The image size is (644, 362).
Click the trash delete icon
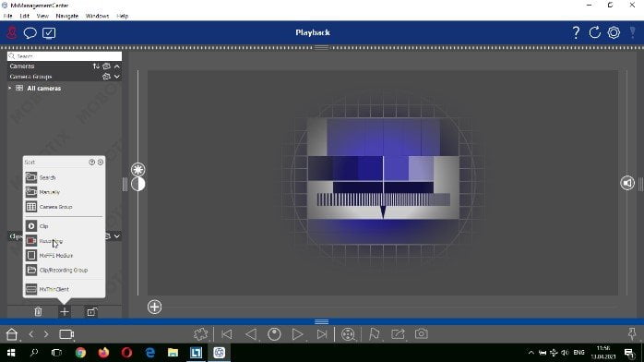tap(38, 312)
